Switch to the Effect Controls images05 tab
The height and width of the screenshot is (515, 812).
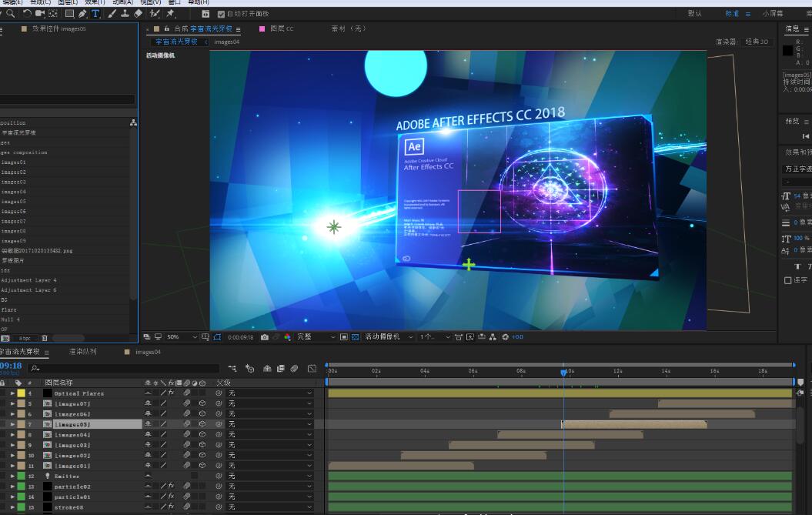click(59, 29)
